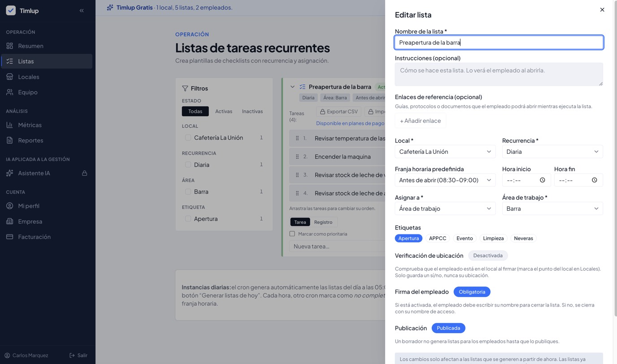The image size is (617, 364).
Task: Collapse the Preapertura de la barra list
Action: point(292,87)
